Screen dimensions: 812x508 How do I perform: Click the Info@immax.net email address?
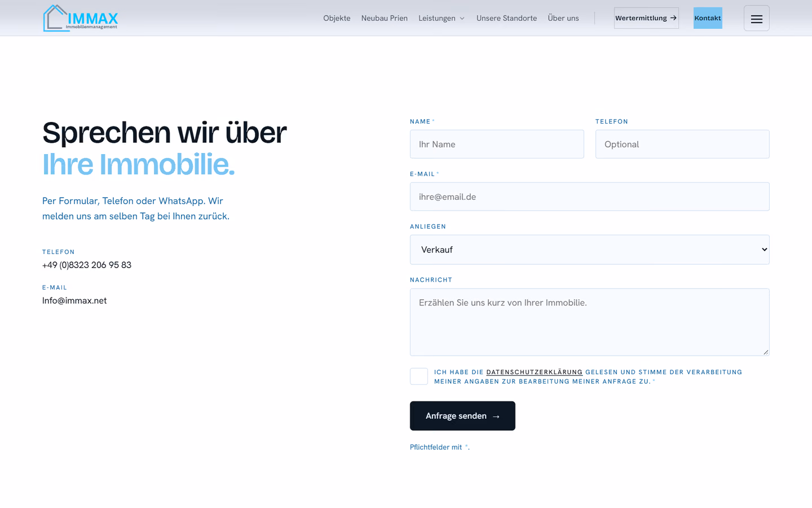click(x=74, y=300)
